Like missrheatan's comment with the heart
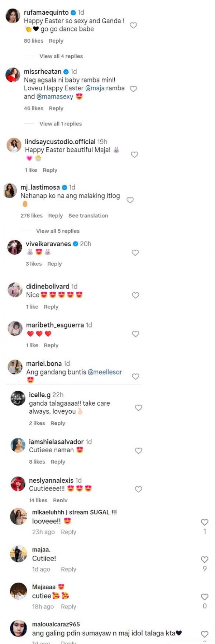 [133, 89]
